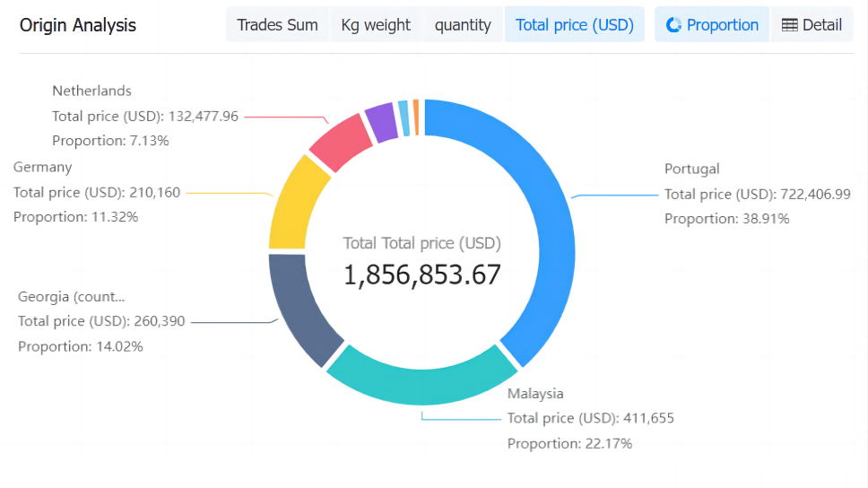The height and width of the screenshot is (488, 868).
Task: Click the Proportion donut icon
Action: (673, 25)
